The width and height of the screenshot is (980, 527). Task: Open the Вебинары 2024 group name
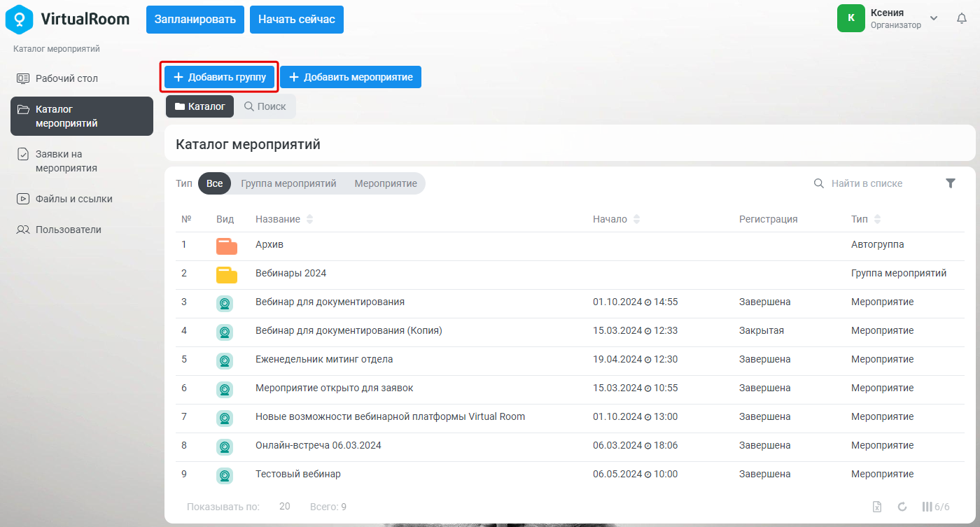coord(290,273)
